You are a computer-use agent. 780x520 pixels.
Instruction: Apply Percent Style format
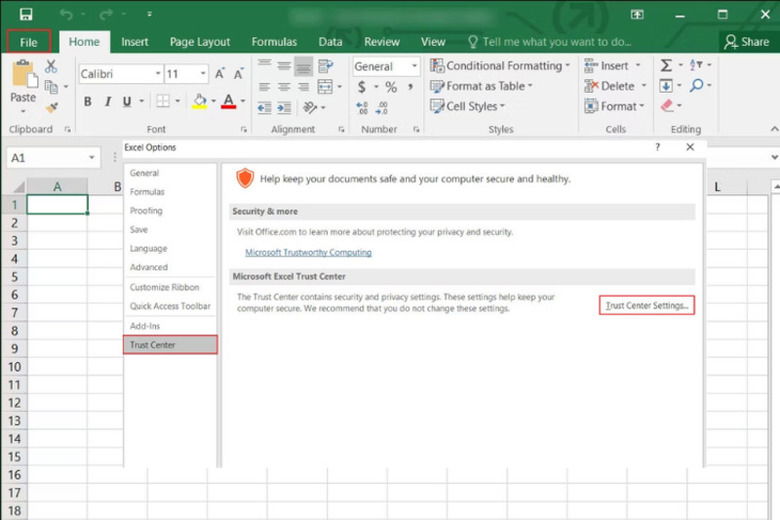click(x=391, y=87)
